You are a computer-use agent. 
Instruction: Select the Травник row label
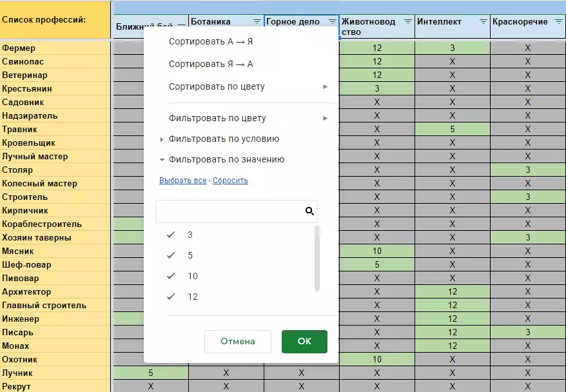55,129
